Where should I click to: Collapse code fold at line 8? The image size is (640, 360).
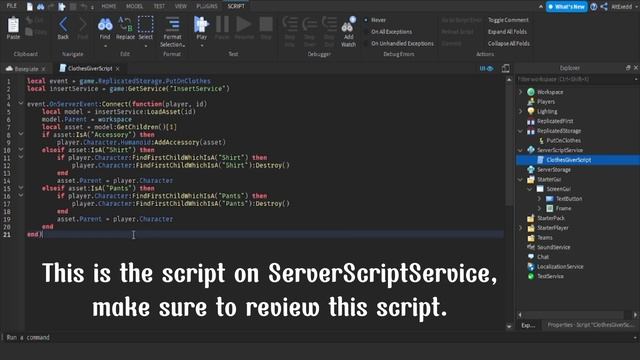[x=20, y=134]
